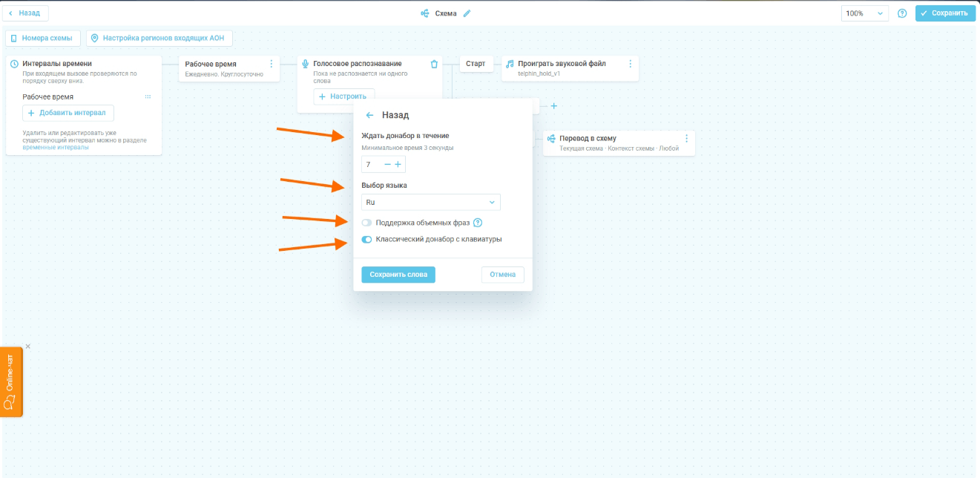Close the Online-чат widget
Viewport: 980px width, 478px height.
(27, 347)
